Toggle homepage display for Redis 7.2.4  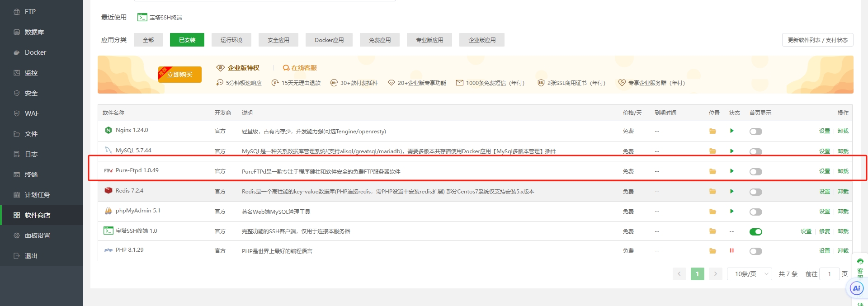point(755,192)
